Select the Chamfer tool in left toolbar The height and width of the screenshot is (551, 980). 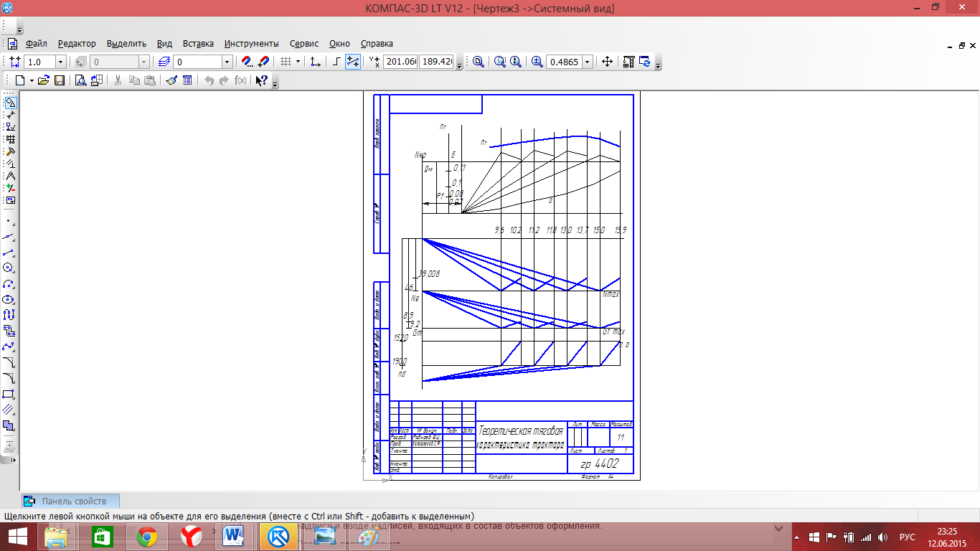pyautogui.click(x=9, y=362)
